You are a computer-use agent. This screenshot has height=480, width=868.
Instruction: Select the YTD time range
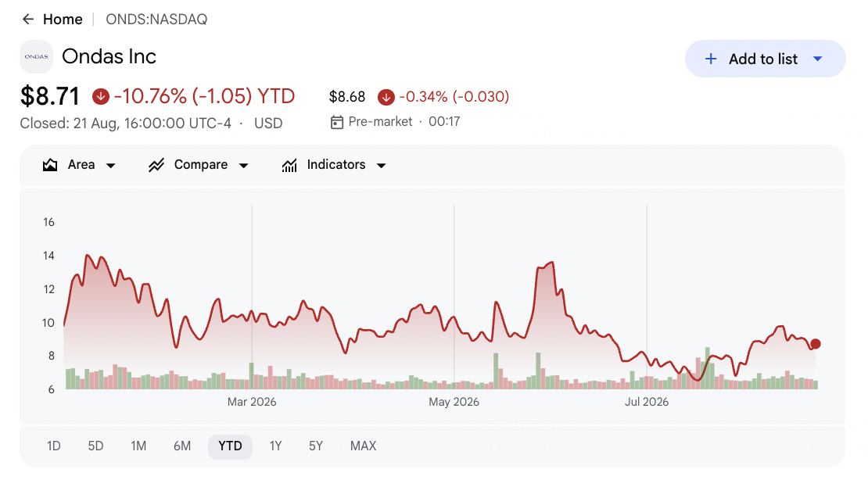tap(230, 446)
